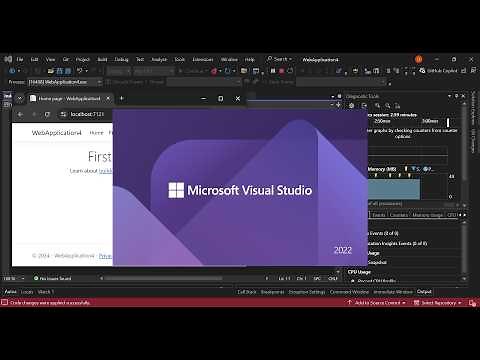Open Add to Source Control dropdown
The image size is (480, 360).
[377, 303]
